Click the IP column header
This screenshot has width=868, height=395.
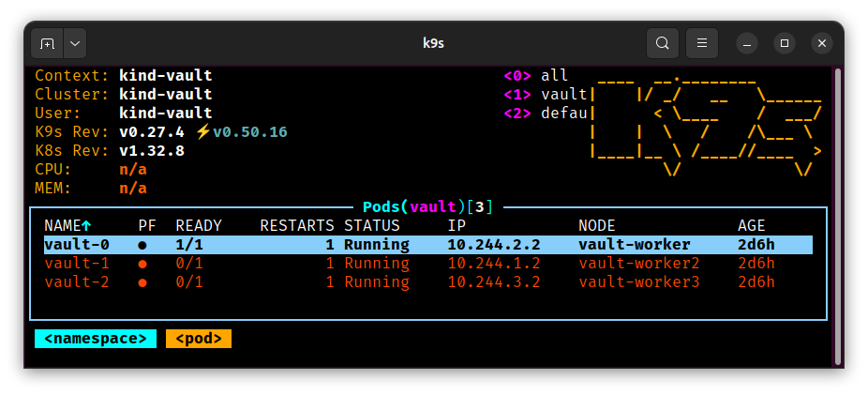tap(456, 226)
